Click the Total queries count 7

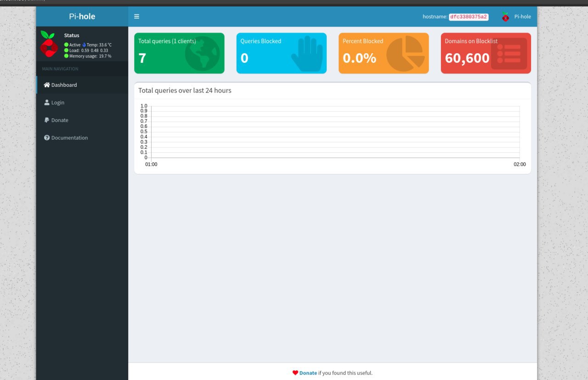142,58
